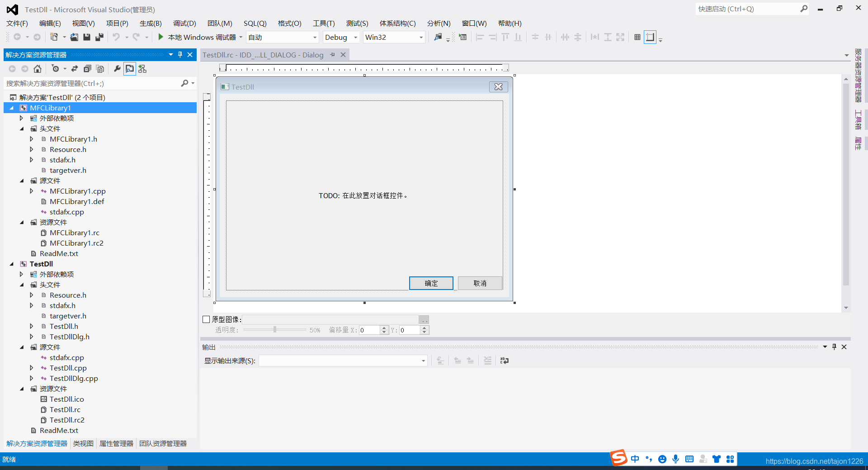
Task: Close the TestDll.rc dialog editor tab
Action: click(343, 55)
